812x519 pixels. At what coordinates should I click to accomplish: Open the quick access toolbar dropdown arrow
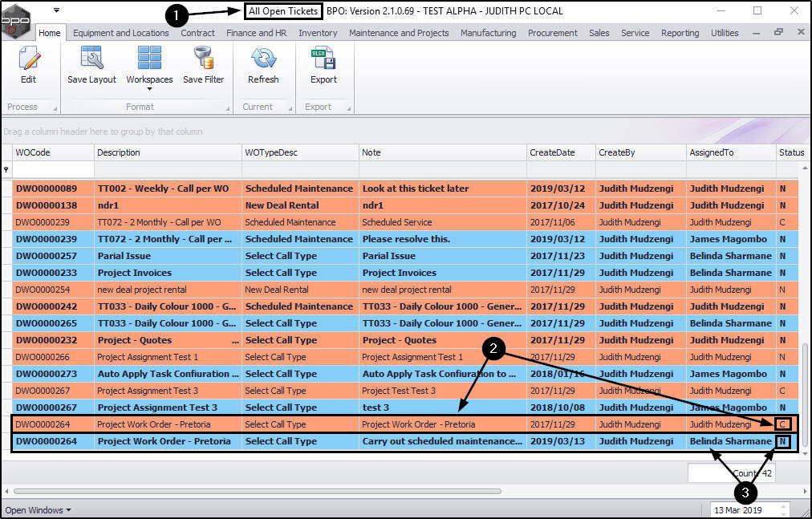56,11
